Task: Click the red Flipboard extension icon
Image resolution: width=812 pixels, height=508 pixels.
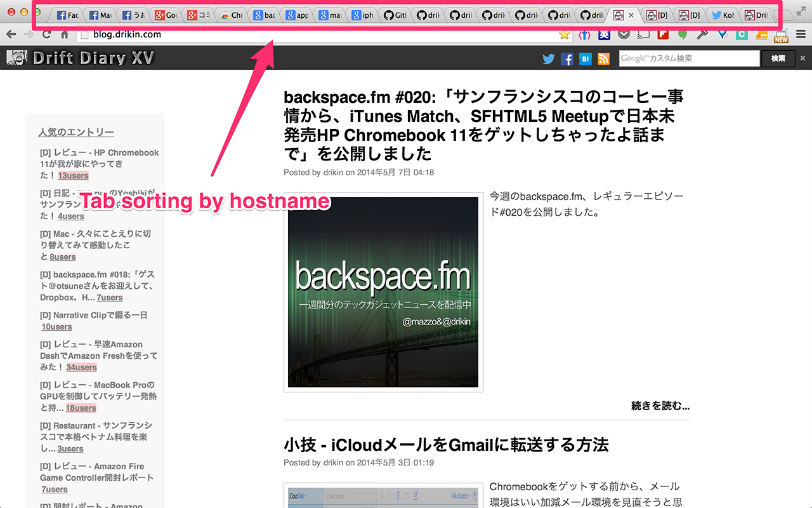Action: 663,35
